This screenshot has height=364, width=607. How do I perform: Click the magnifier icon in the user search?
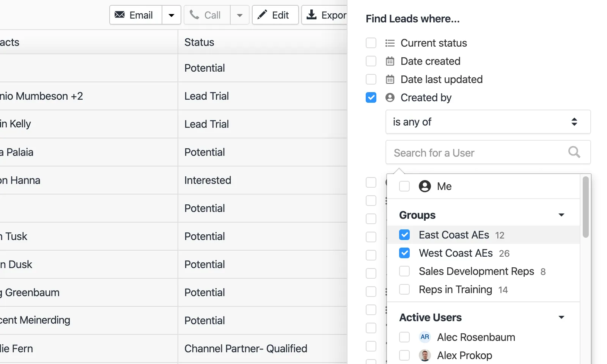pyautogui.click(x=574, y=152)
